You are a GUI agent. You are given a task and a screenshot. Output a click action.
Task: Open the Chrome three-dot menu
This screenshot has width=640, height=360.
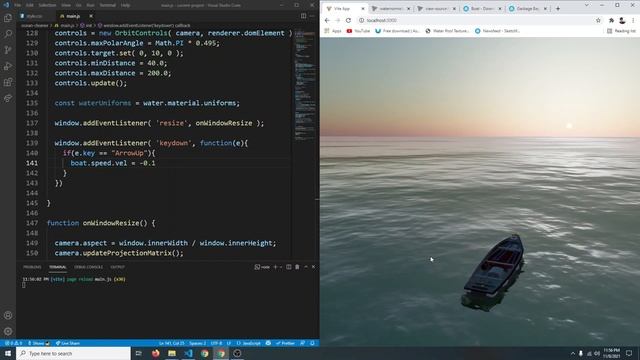[633, 20]
